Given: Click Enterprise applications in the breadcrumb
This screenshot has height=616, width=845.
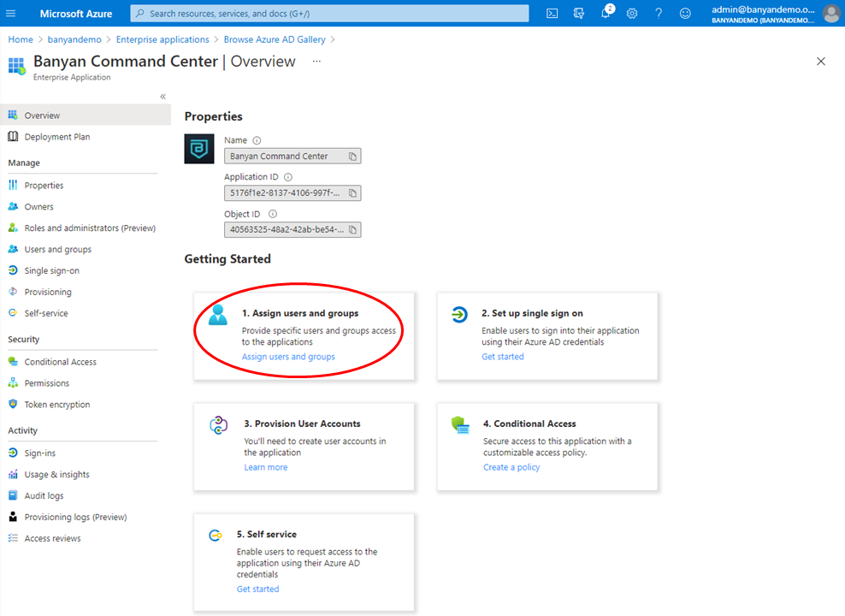Looking at the screenshot, I should click(162, 39).
